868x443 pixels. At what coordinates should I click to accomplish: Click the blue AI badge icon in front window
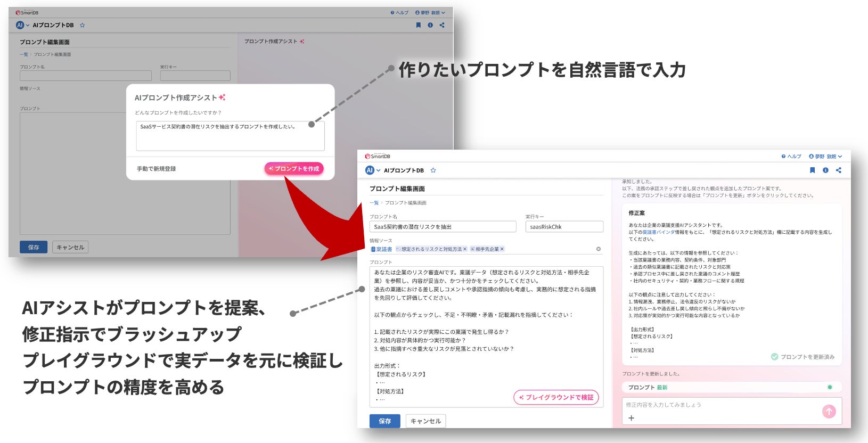pyautogui.click(x=370, y=170)
